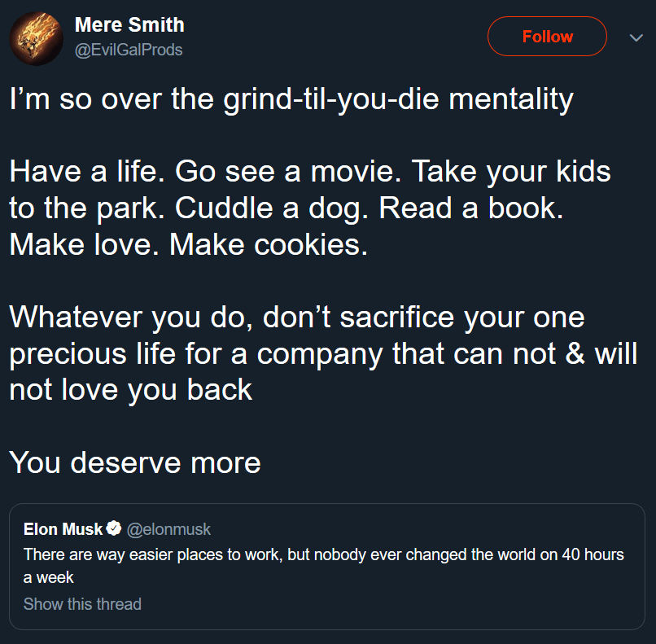Click the "not love you back" line
Viewport: 656px width, 644px height.
point(130,389)
